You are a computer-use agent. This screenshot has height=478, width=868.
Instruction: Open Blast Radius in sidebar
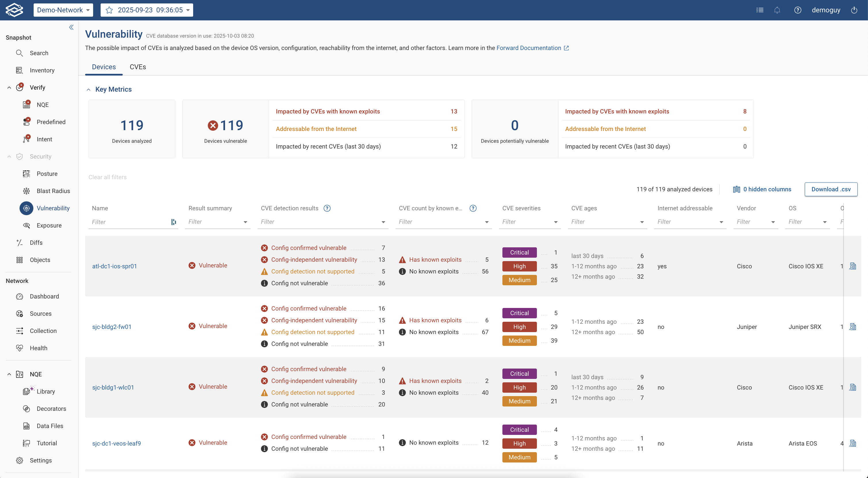(53, 191)
